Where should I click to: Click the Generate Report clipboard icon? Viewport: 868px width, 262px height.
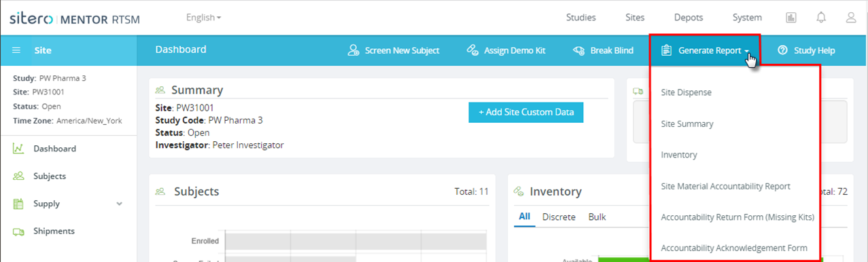point(666,50)
